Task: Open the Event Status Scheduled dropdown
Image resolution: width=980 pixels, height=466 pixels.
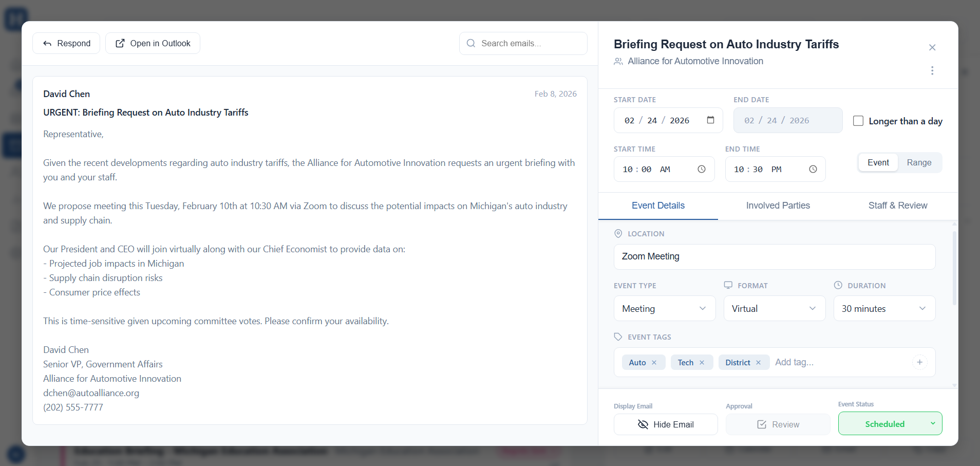Action: click(889, 423)
